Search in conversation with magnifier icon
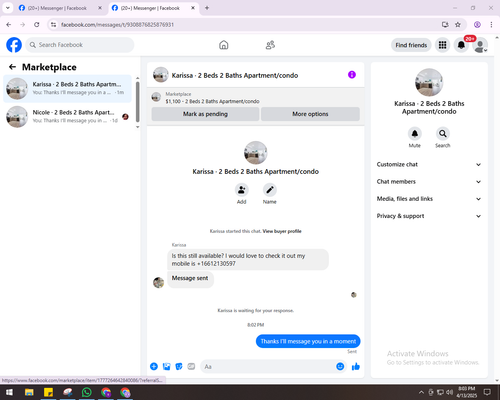Image resolution: width=500 pixels, height=400 pixels. pos(443,134)
